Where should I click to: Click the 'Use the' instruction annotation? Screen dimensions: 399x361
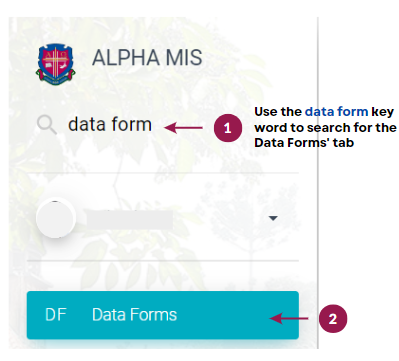coord(278,112)
